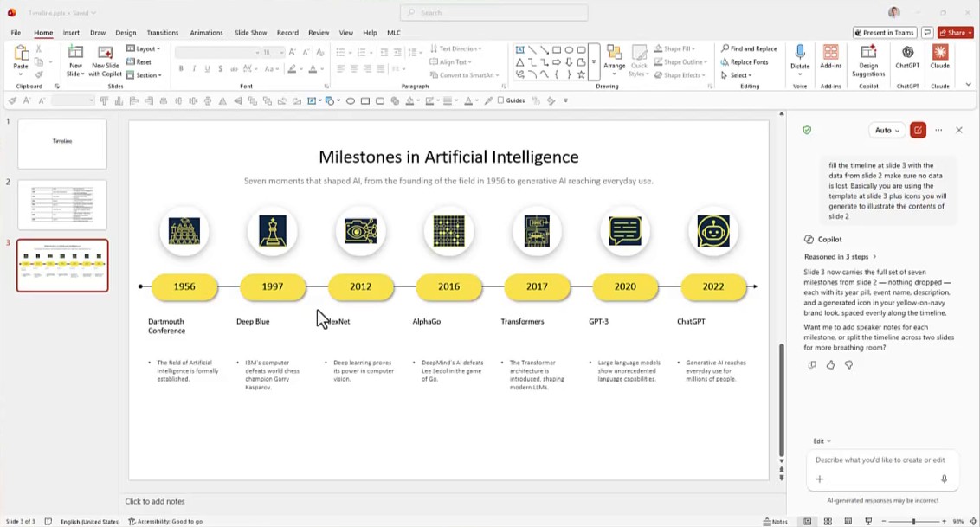Image resolution: width=980 pixels, height=527 pixels.
Task: Click the microphone in Copilot prompt box
Action: point(944,479)
